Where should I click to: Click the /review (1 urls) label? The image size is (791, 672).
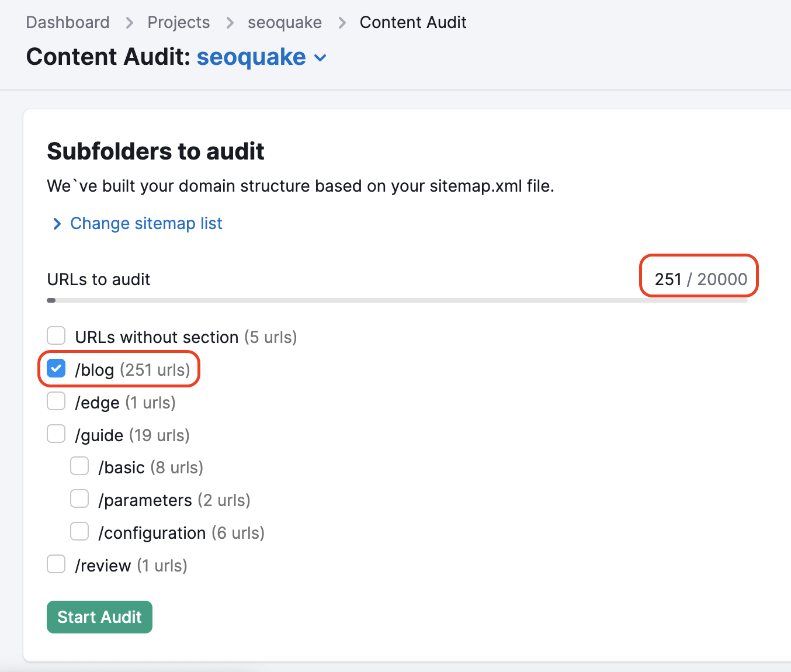(x=131, y=566)
